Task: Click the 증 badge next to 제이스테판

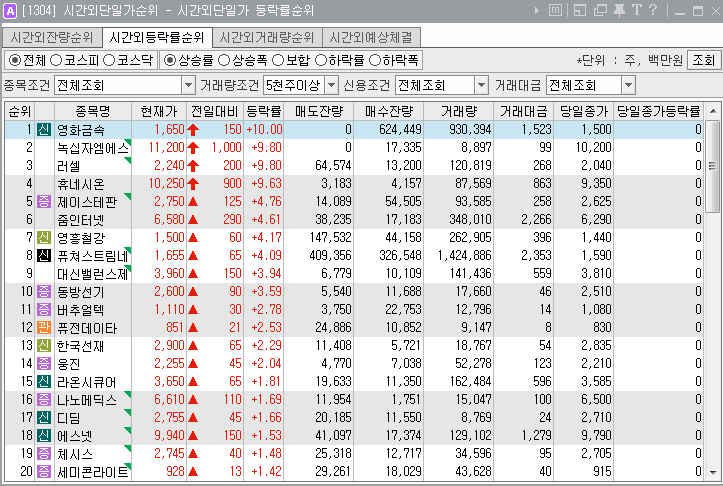Action: click(44, 202)
